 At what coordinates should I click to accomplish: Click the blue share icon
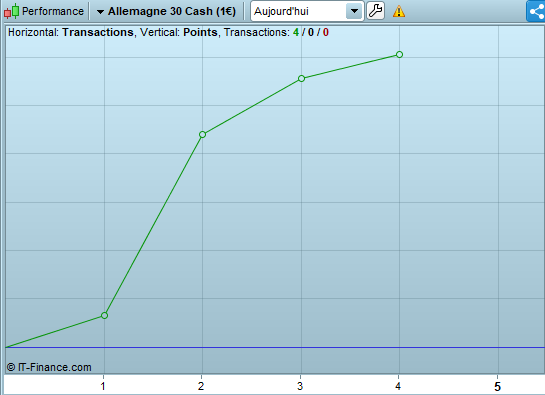pos(536,11)
